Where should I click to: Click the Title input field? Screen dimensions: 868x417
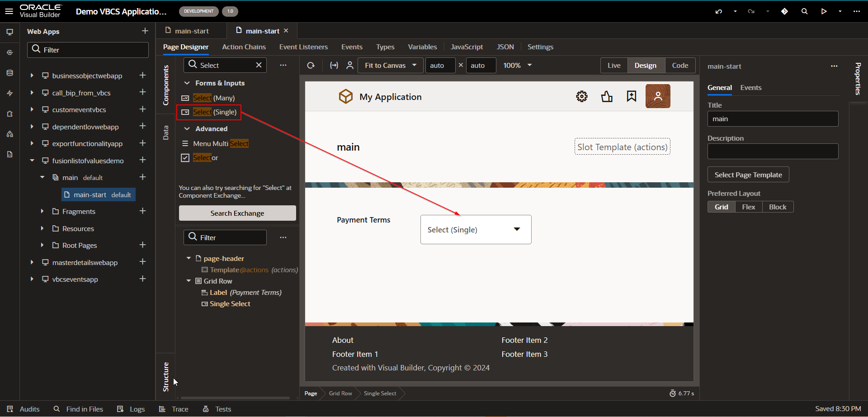pos(773,119)
